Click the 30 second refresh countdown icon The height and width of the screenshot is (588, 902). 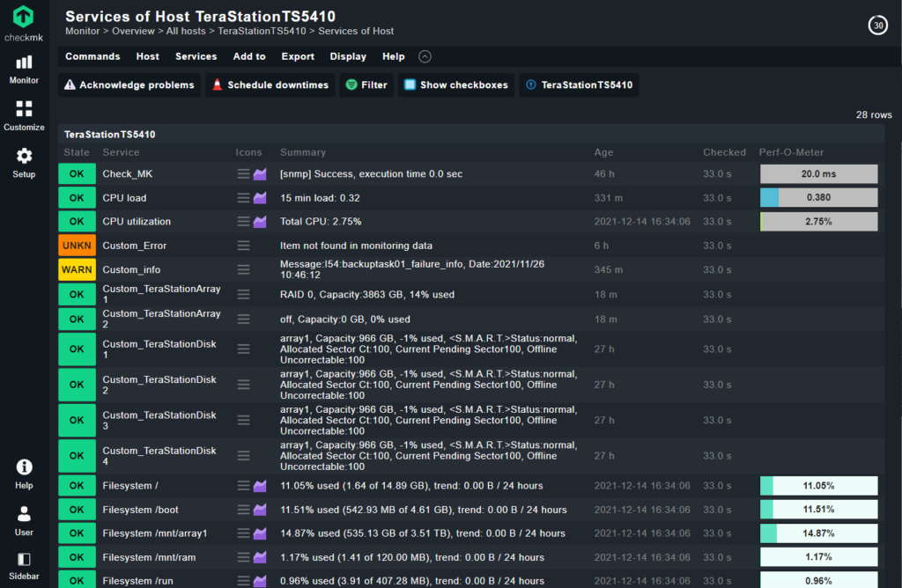coord(878,26)
